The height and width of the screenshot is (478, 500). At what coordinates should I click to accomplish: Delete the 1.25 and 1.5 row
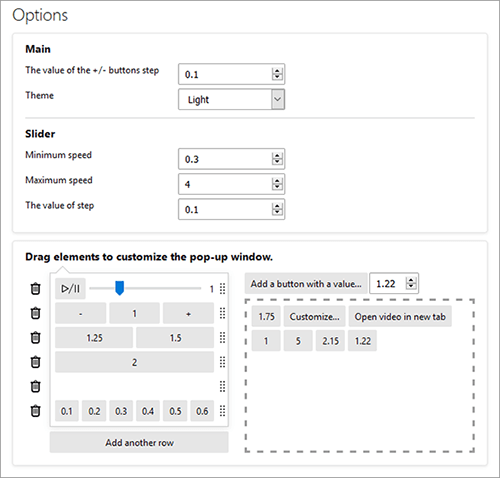click(35, 338)
